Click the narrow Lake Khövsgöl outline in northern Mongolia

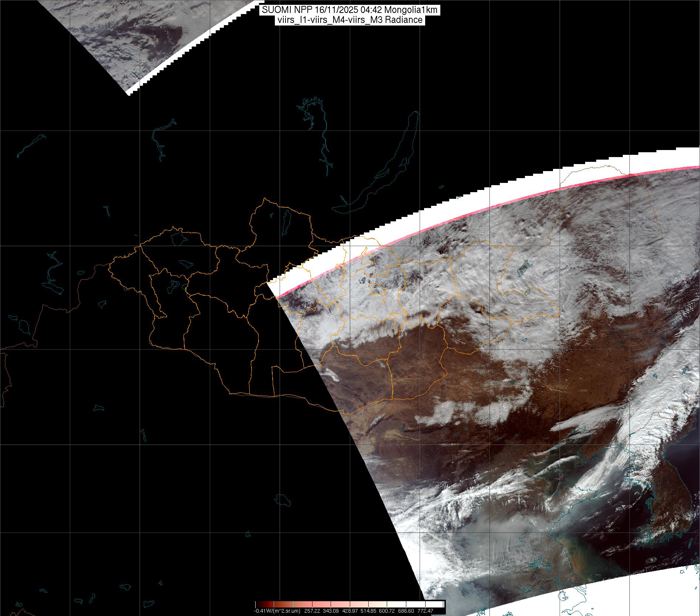286,222
